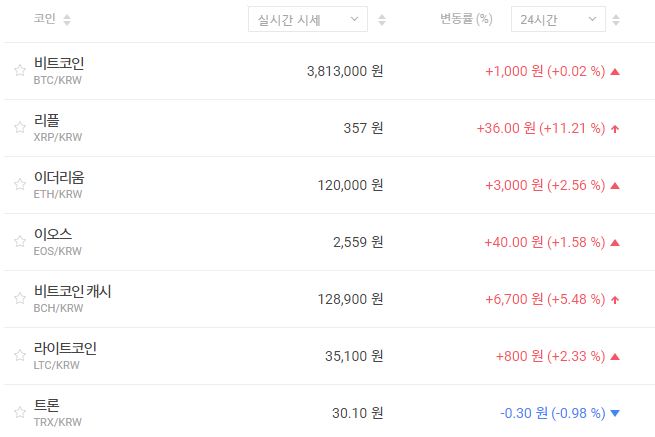Mark 이오스 EOS/KRW as favorite
Viewport: 655px width, 437px height.
(x=19, y=242)
